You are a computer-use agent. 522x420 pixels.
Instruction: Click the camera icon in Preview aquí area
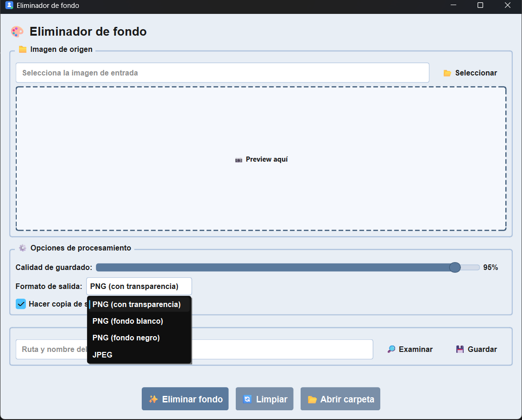tap(239, 159)
